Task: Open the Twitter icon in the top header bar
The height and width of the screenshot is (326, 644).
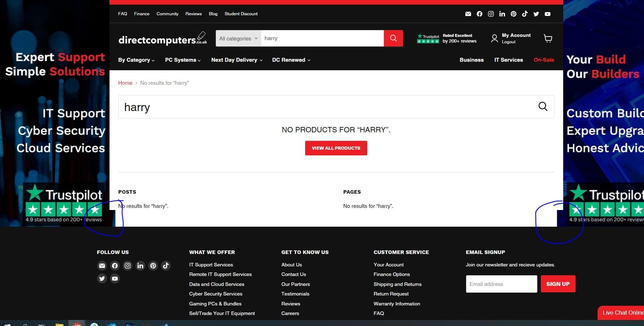Action: pyautogui.click(x=536, y=14)
